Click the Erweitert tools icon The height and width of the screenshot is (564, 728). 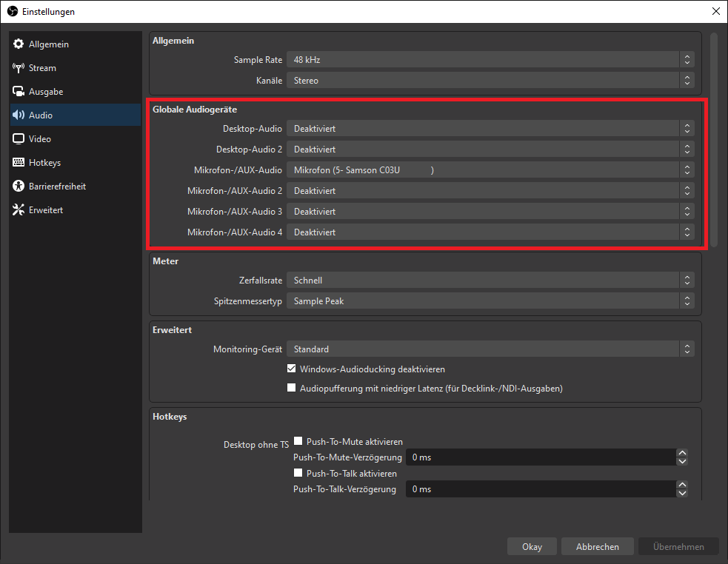[19, 210]
